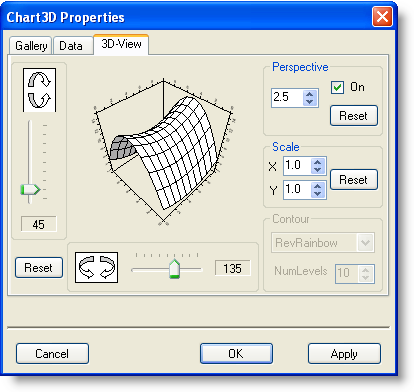Decrease the Perspective value with down arrow
The height and width of the screenshot is (392, 414).
pyautogui.click(x=310, y=102)
